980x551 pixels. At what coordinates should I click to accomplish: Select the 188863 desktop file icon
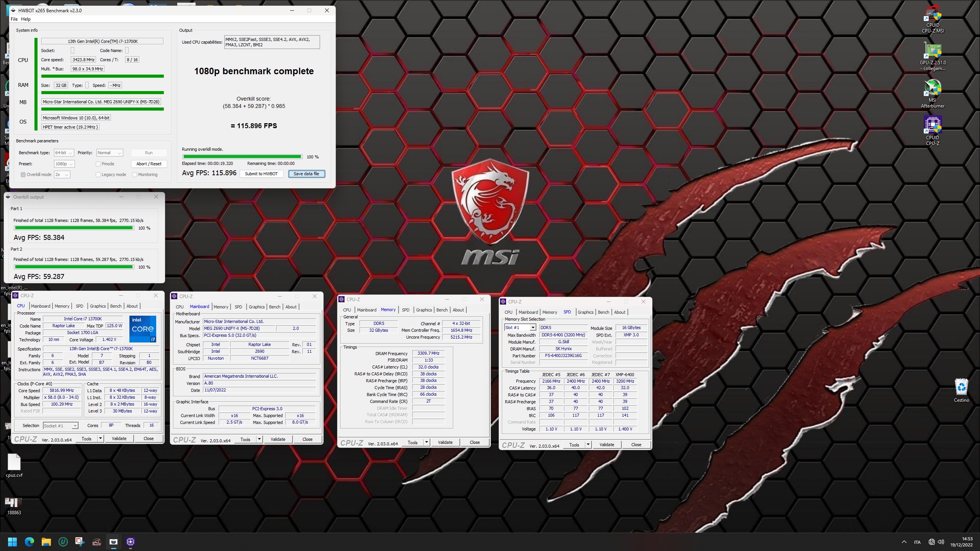coord(14,506)
